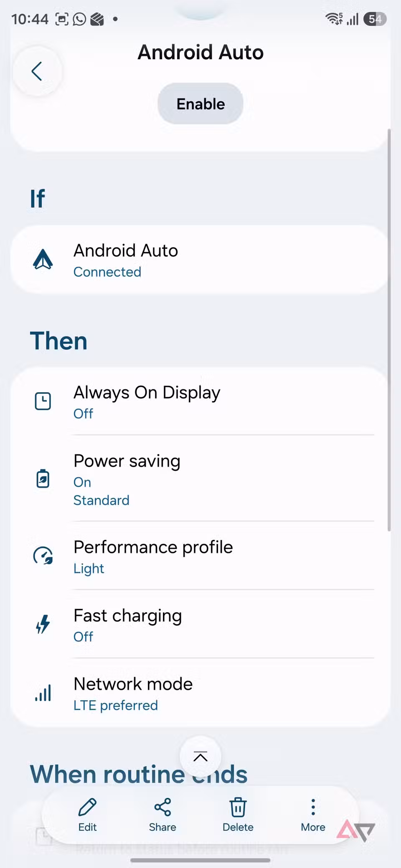
Task: Open Power saving On Standard setting
Action: pos(200,478)
